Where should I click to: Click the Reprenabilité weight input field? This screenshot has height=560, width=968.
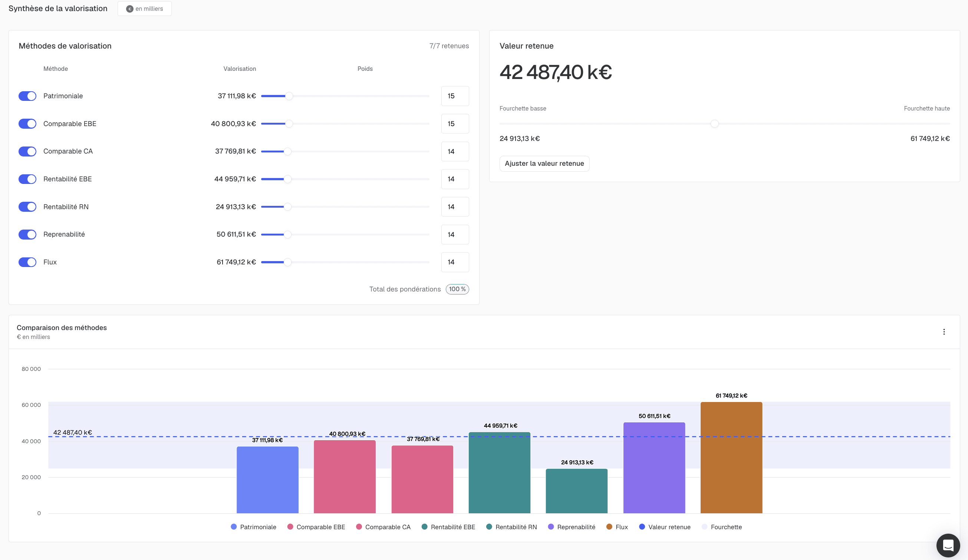(455, 234)
